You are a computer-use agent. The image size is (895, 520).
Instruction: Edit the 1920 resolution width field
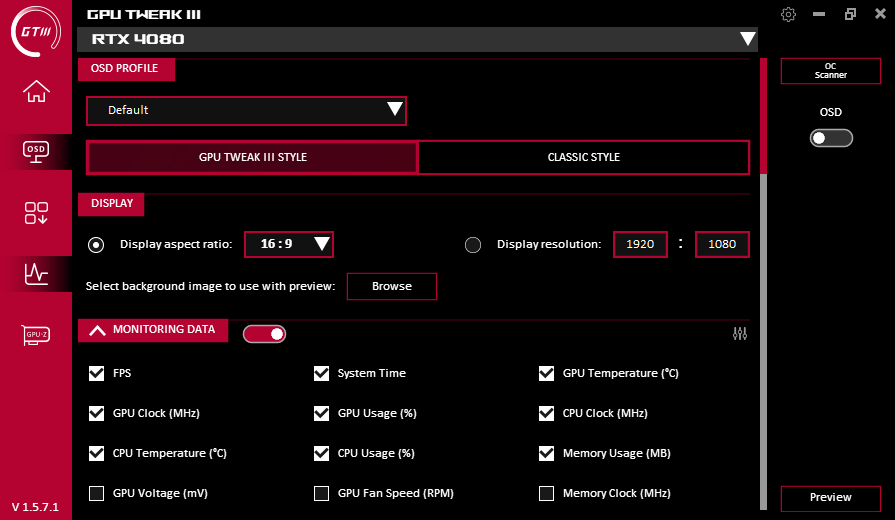[640, 244]
